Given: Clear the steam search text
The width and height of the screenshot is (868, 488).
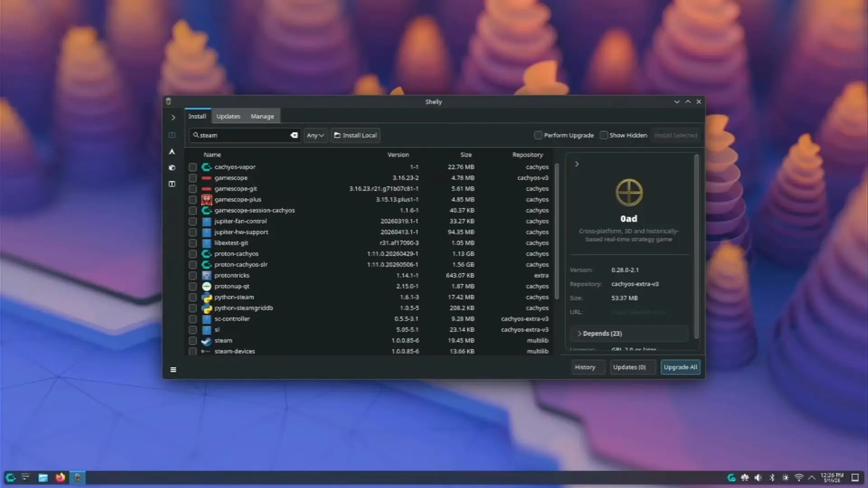Looking at the screenshot, I should [x=294, y=135].
